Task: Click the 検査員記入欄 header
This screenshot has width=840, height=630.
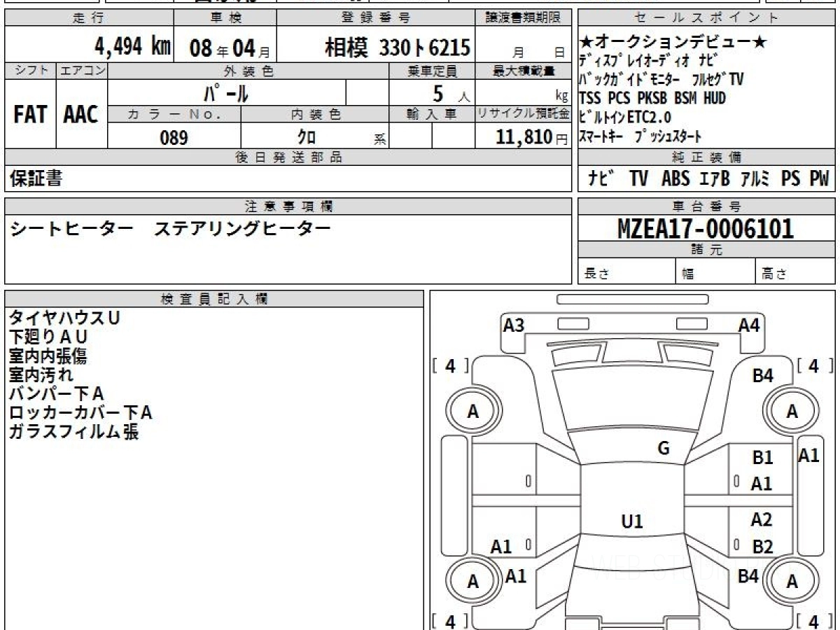Action: (x=214, y=298)
